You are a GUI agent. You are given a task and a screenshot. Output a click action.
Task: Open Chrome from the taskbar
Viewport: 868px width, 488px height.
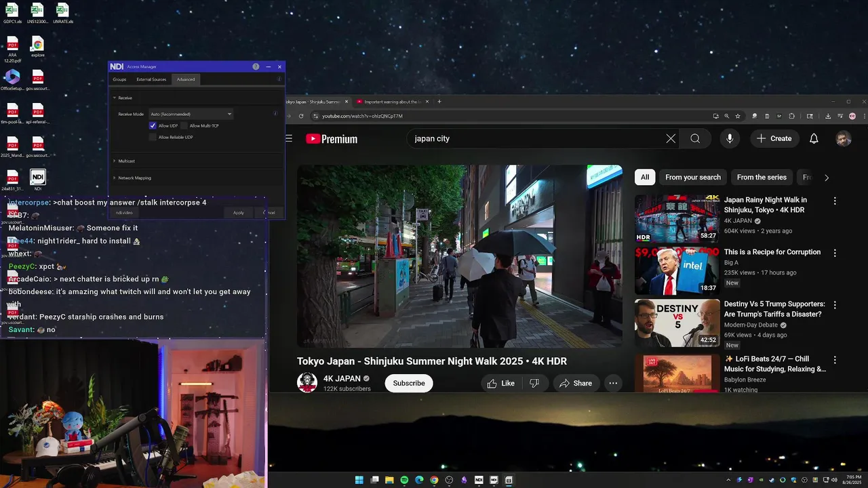[x=434, y=480]
